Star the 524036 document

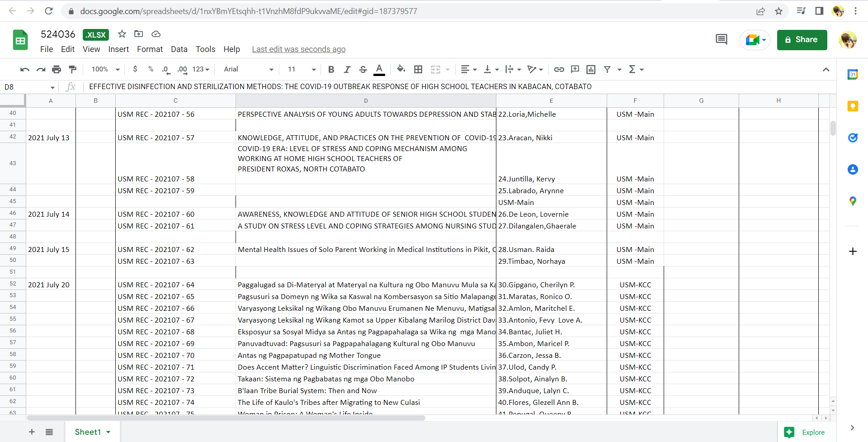point(122,34)
